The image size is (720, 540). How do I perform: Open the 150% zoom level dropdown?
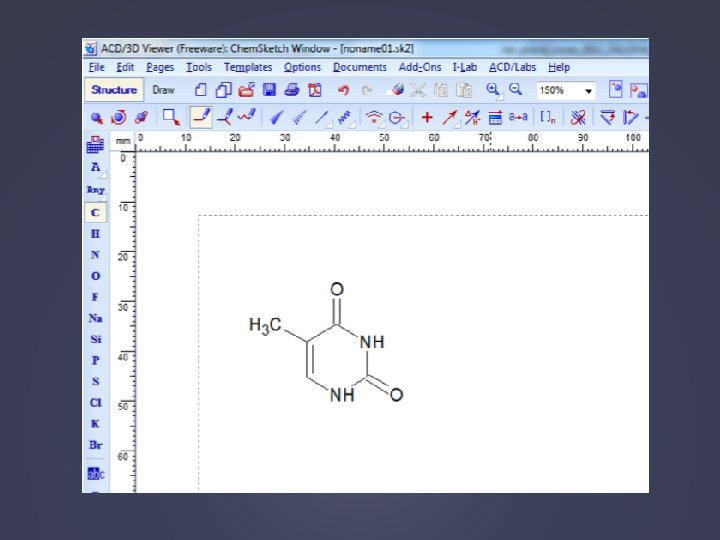(x=588, y=91)
